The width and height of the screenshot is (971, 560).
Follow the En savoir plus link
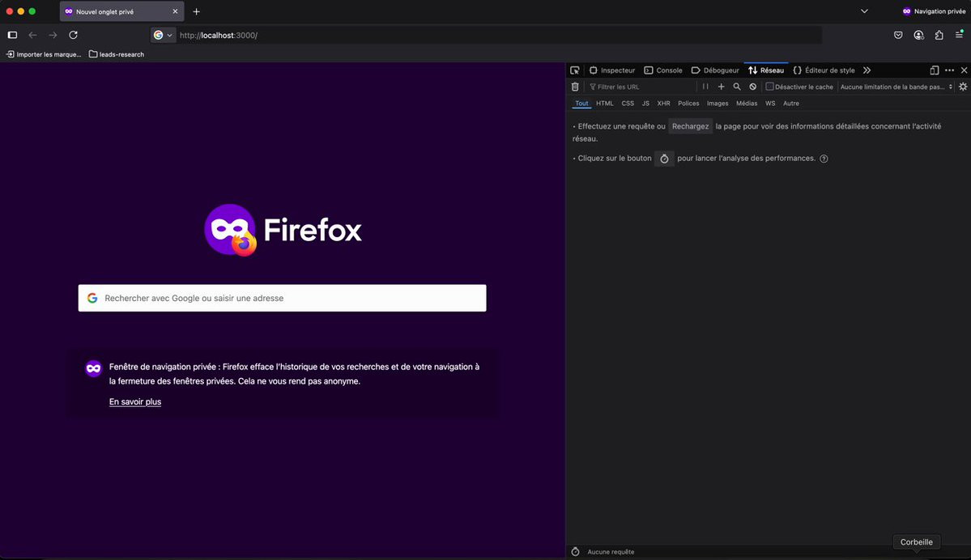coord(135,401)
